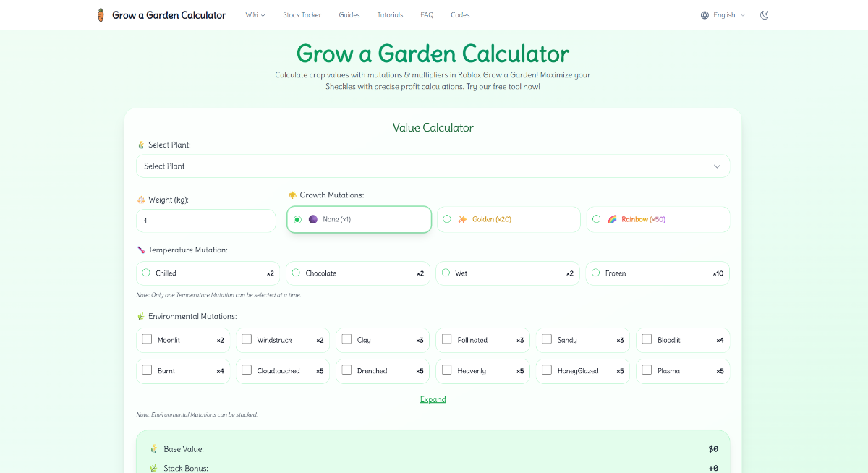Click the globe icon near language selector
868x473 pixels.
(703, 14)
